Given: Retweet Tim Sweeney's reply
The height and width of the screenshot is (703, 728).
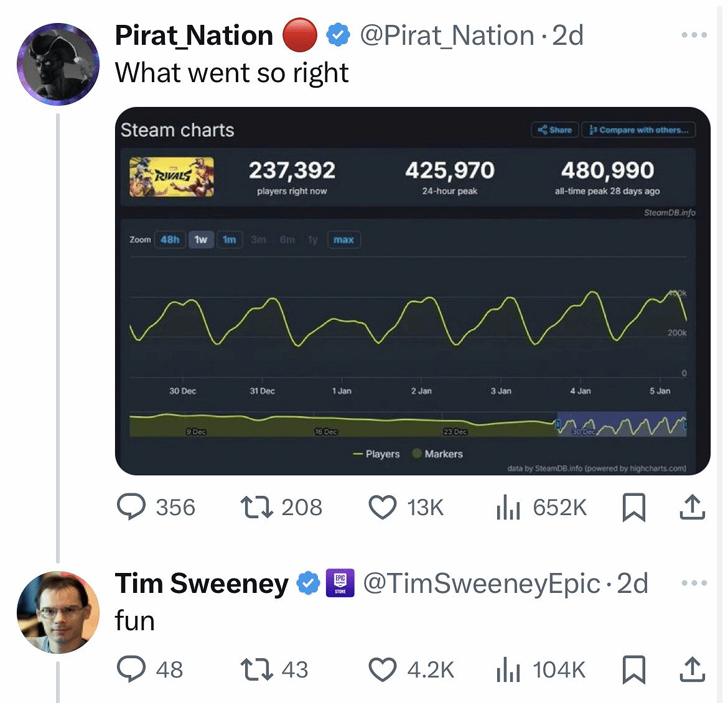Looking at the screenshot, I should pos(257,669).
